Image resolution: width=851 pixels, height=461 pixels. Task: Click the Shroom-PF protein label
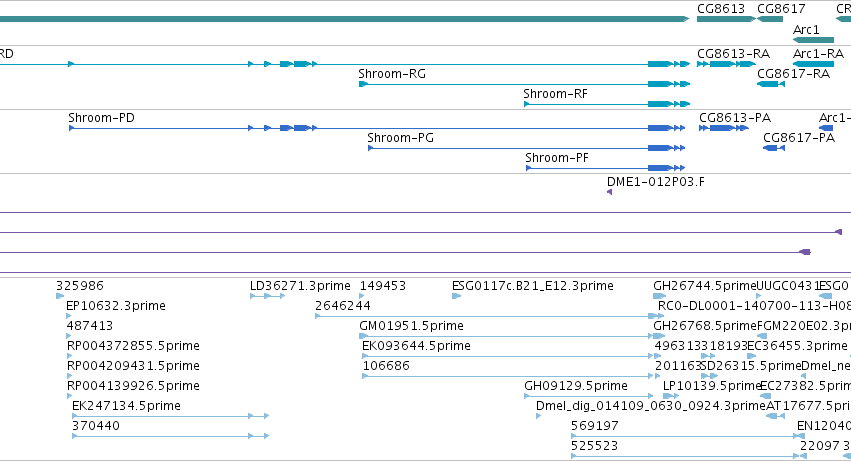pos(557,158)
